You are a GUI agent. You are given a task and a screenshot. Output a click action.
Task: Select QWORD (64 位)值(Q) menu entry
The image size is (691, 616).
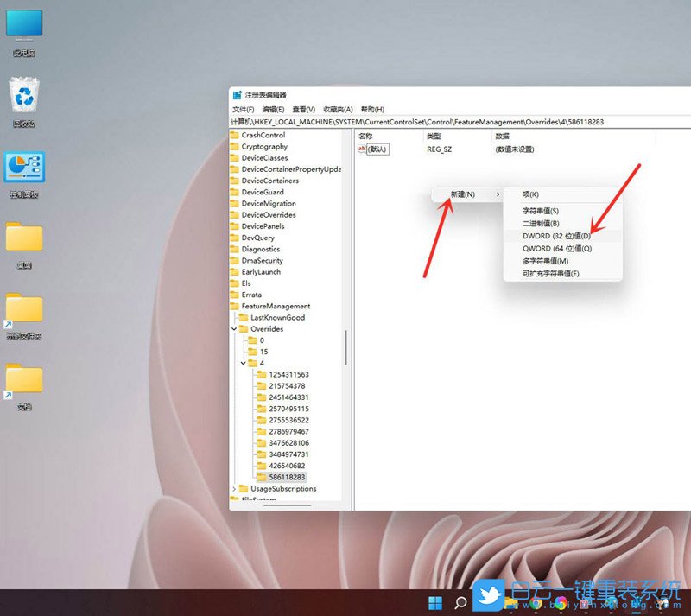557,249
